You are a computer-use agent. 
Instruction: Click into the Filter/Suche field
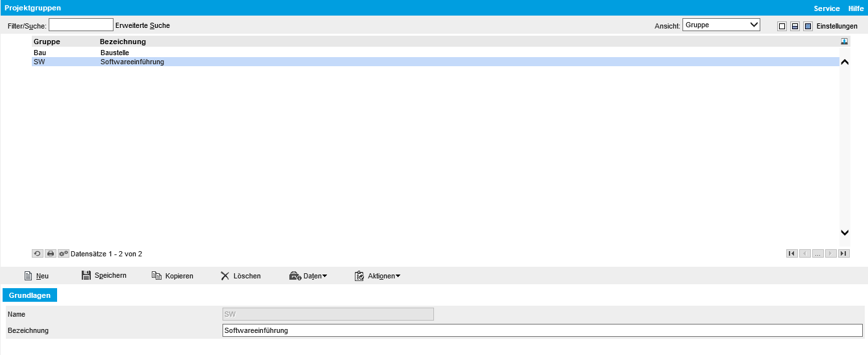tap(81, 25)
